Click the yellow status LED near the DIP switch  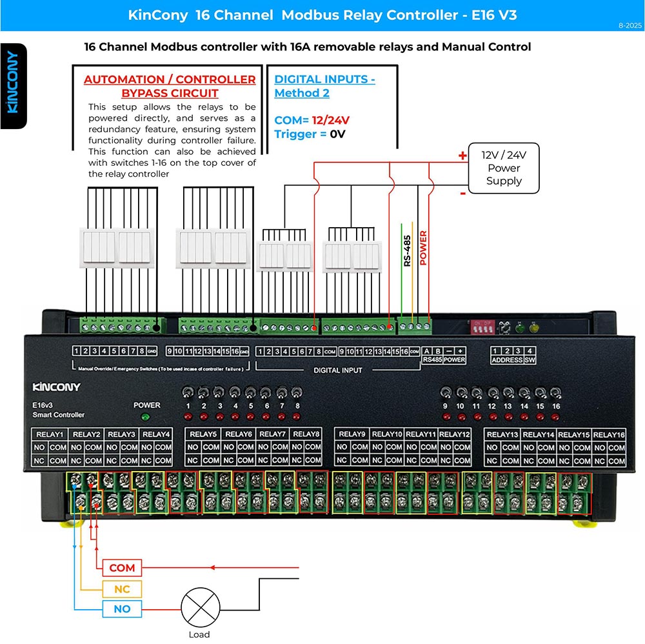point(533,327)
